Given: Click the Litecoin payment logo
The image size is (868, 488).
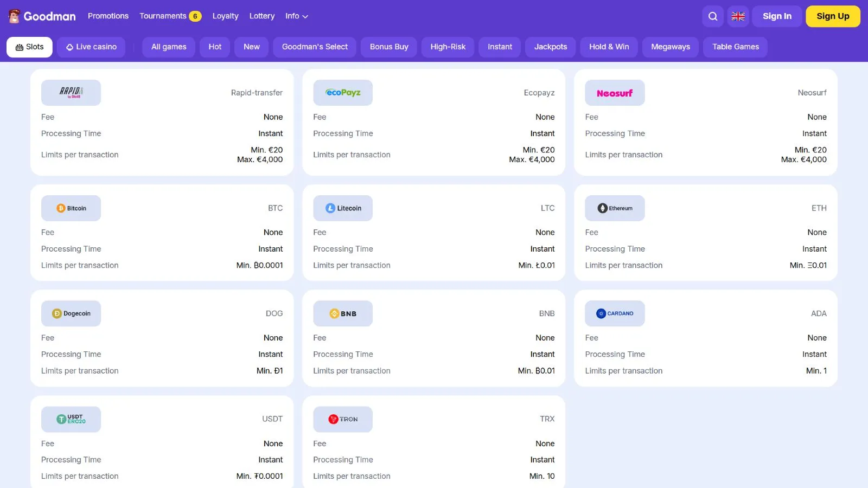Looking at the screenshot, I should coord(343,208).
